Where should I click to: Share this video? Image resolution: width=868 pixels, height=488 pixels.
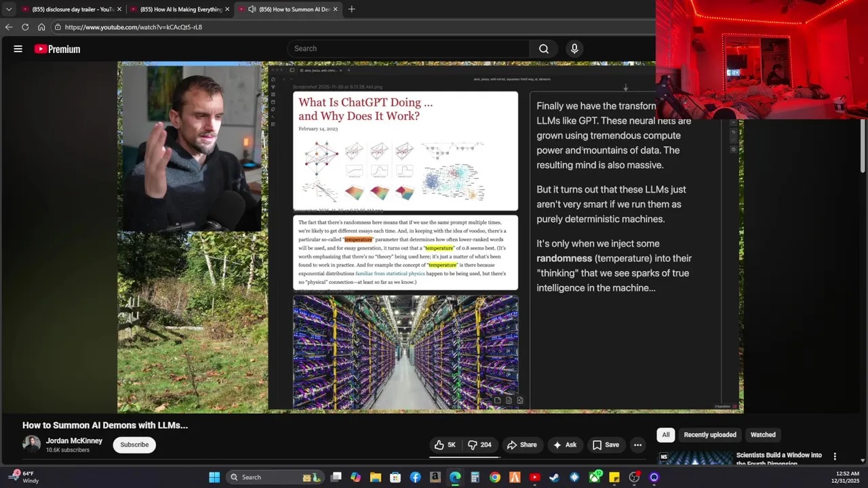(x=522, y=445)
